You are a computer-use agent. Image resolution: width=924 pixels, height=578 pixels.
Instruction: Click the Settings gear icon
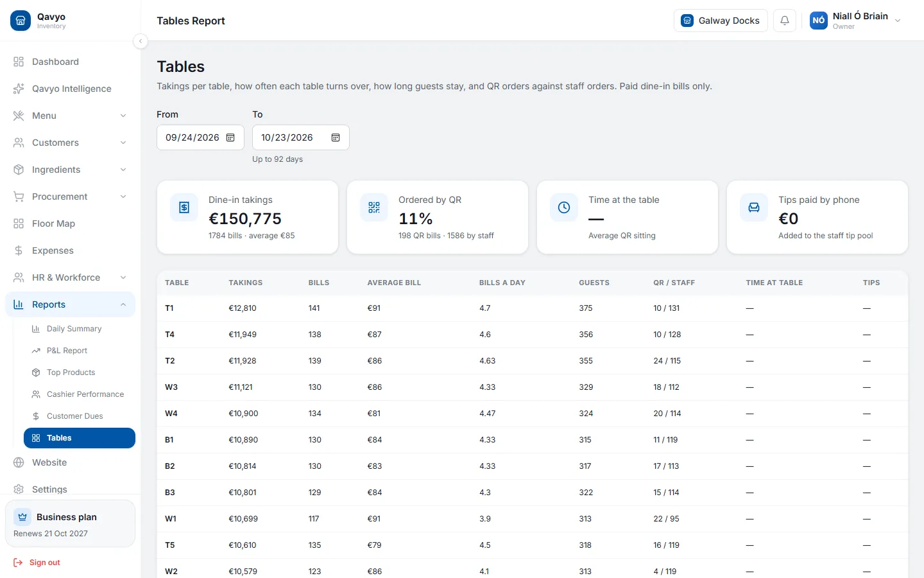[19, 489]
